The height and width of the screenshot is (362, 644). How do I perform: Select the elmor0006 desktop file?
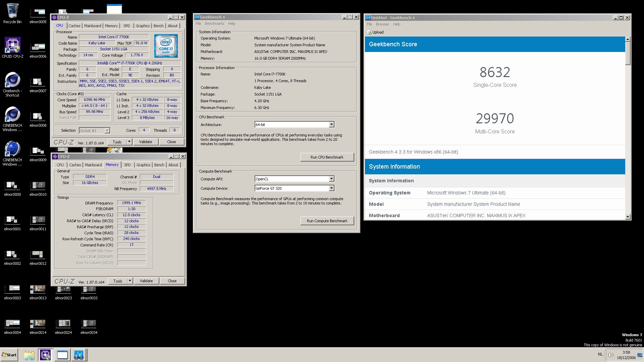click(x=38, y=50)
